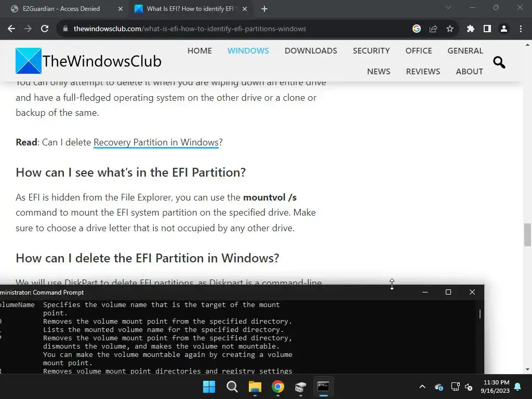Image resolution: width=532 pixels, height=399 pixels.
Task: Bookmark this page with star icon
Action: pyautogui.click(x=450, y=29)
